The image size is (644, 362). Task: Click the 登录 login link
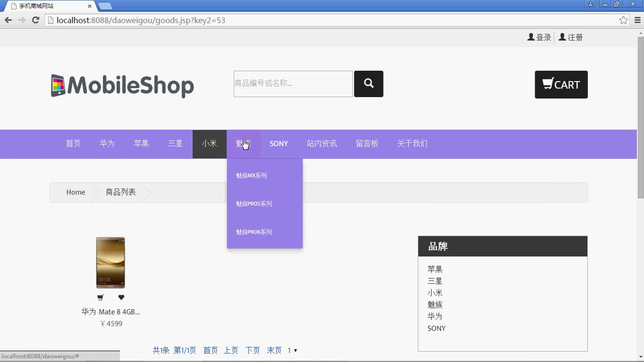click(539, 37)
